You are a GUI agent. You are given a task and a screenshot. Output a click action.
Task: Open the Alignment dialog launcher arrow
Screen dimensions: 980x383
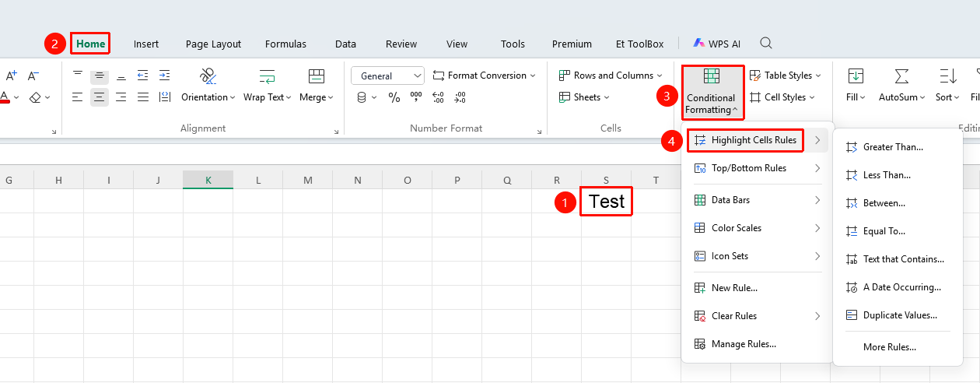pyautogui.click(x=336, y=132)
